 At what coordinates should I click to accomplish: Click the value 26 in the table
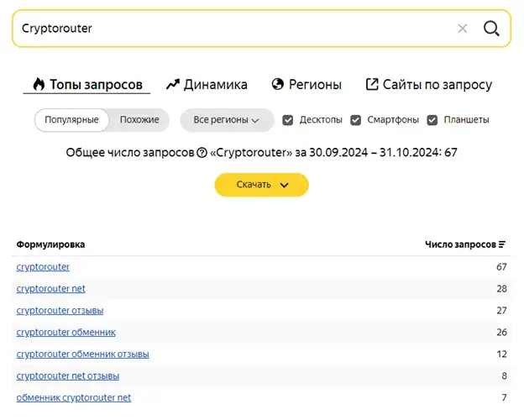coord(501,332)
